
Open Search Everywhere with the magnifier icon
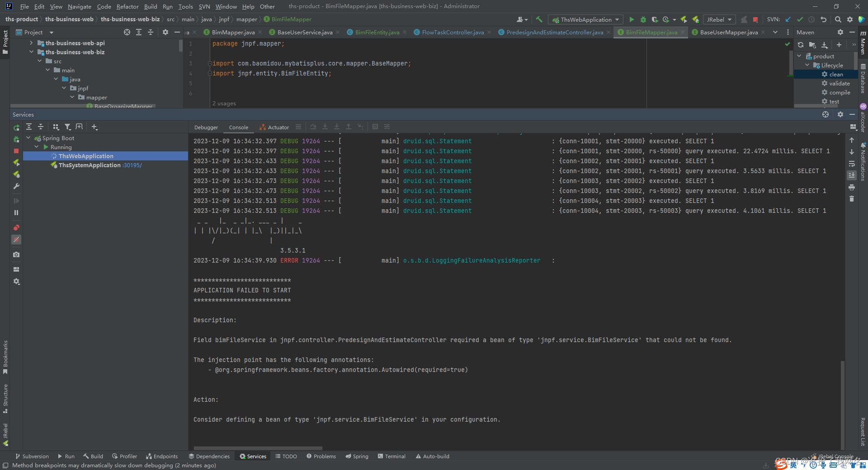(838, 19)
